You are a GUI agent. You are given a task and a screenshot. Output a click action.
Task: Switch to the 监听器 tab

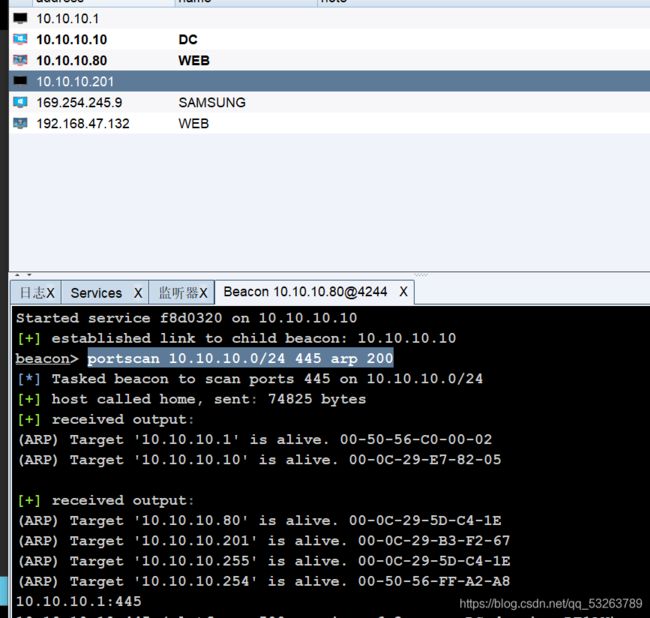178,293
